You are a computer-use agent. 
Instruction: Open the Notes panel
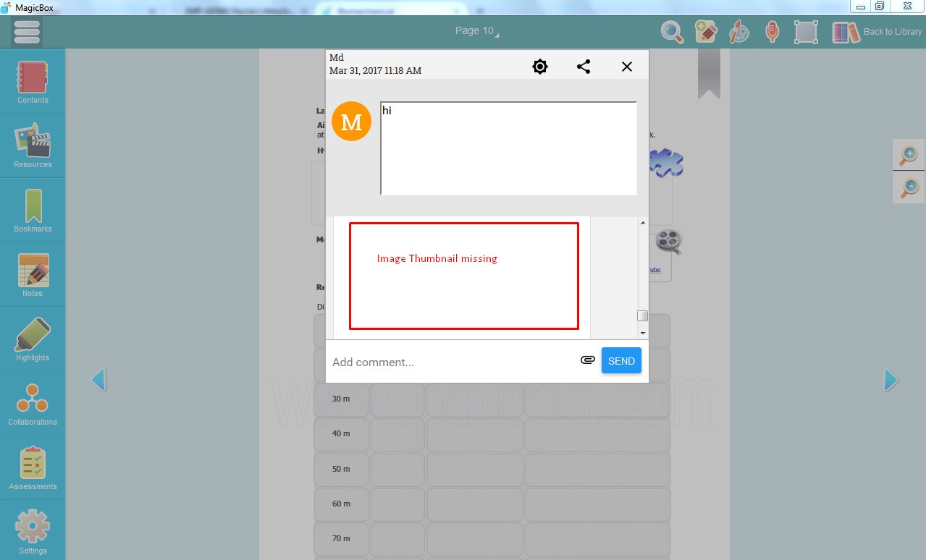[33, 274]
